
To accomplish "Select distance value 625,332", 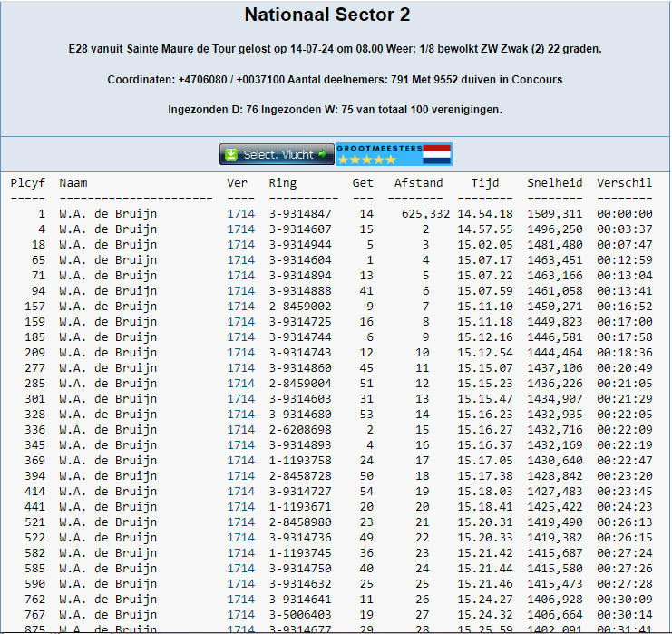I will pyautogui.click(x=425, y=213).
